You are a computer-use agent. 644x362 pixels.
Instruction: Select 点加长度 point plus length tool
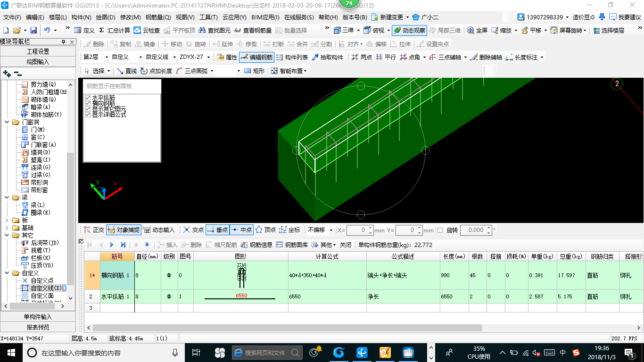156,71
